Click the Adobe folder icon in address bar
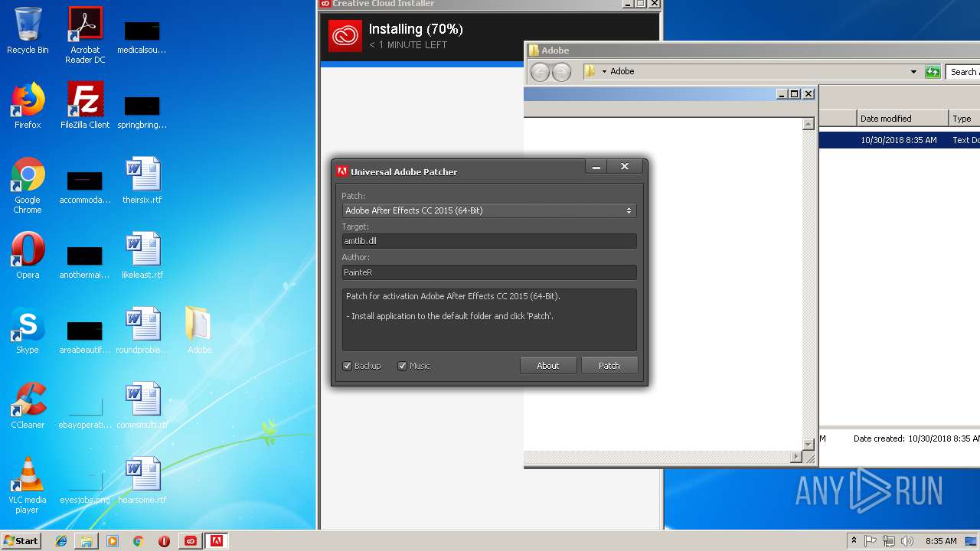 click(590, 71)
